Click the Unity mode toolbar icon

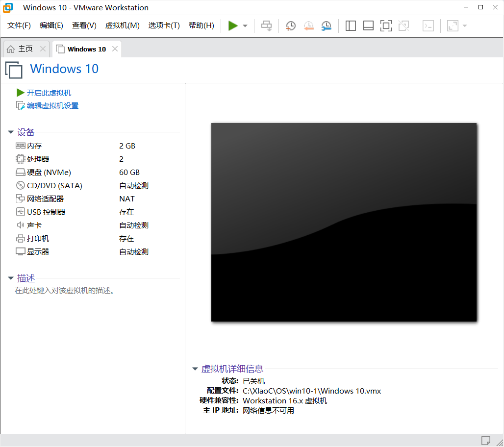(403, 25)
